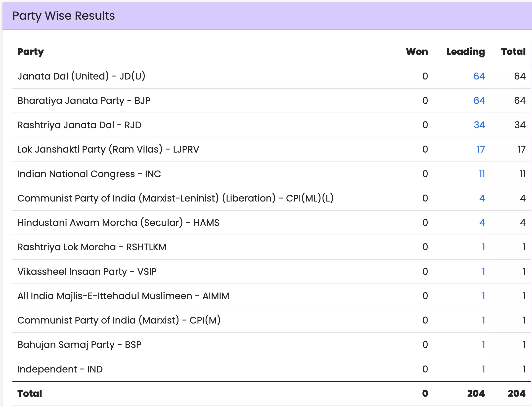Click Bahujan Samaj Party leading link

coord(483,344)
